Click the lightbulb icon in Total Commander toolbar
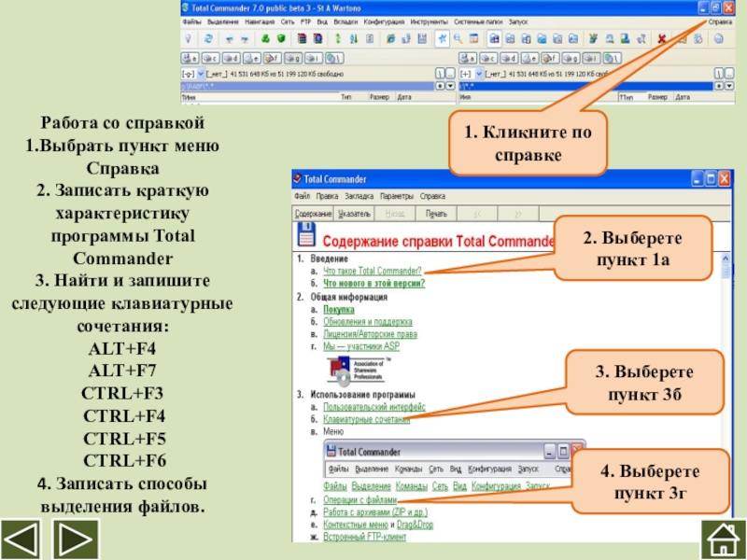This screenshot has width=747, height=560. tap(189, 39)
